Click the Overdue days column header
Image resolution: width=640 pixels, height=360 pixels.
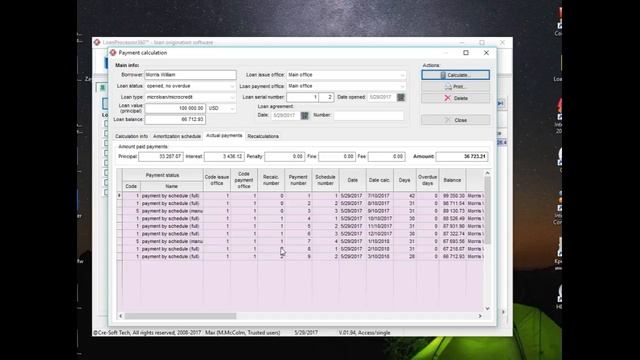427,180
